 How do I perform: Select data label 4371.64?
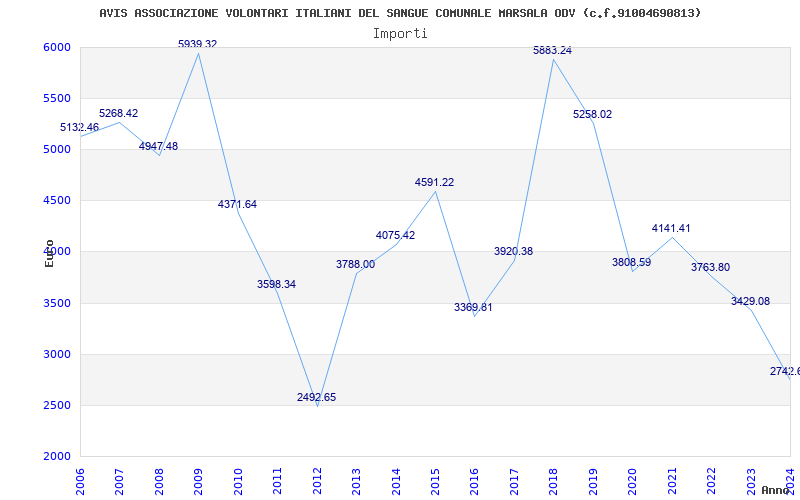click(x=237, y=205)
